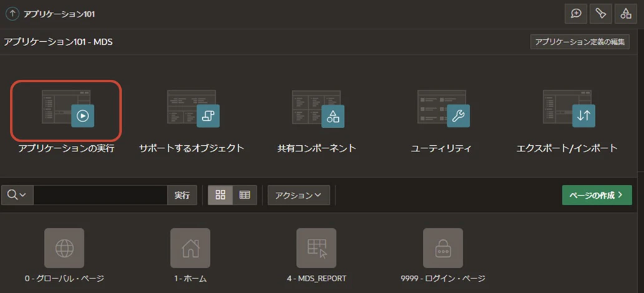The height and width of the screenshot is (293, 644).
Task: Click the アプリケーション101 breadcrumb text
Action: pyautogui.click(x=59, y=14)
